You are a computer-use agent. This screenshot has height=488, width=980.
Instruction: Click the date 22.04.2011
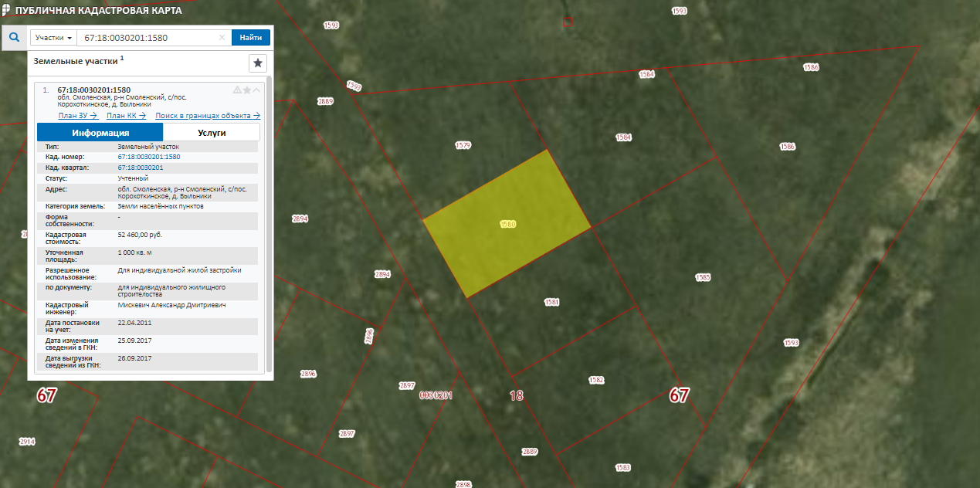tap(134, 323)
